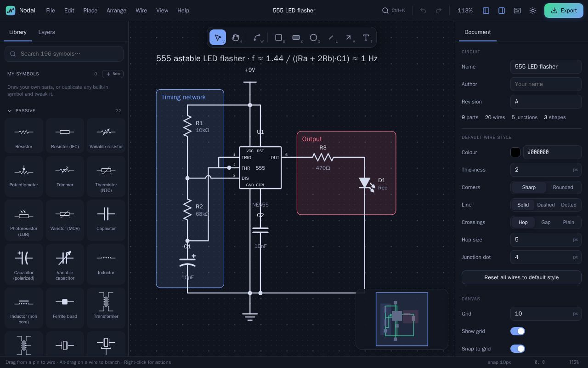
Task: Open search with the magnifier icon
Action: point(385,11)
